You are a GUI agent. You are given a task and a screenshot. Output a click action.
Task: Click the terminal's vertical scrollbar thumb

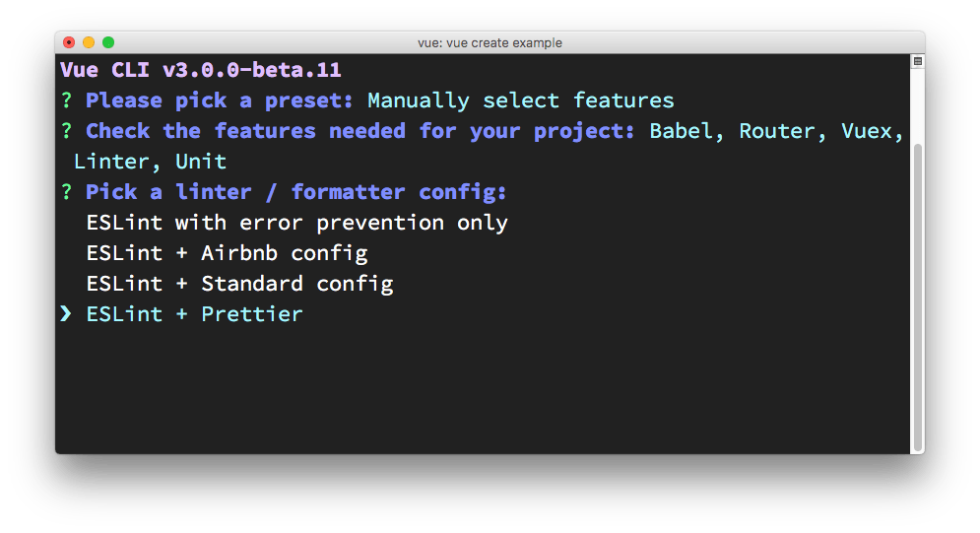tap(917, 296)
